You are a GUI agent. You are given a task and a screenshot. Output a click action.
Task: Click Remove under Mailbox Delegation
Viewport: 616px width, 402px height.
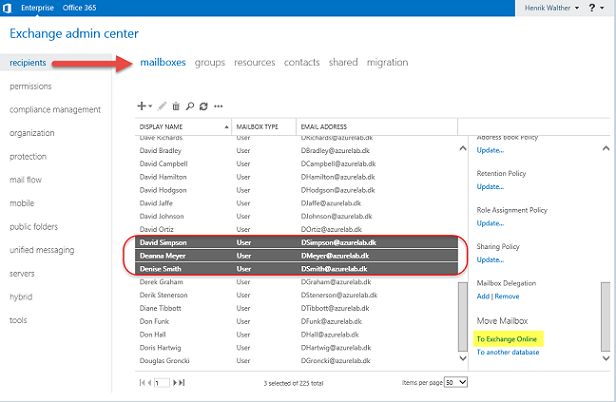(507, 296)
